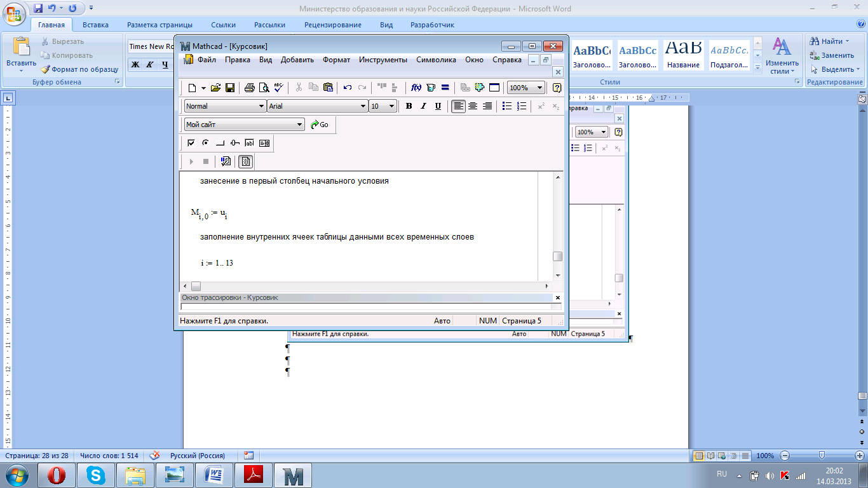Open Mathcad print preview
The height and width of the screenshot is (488, 868).
point(264,88)
